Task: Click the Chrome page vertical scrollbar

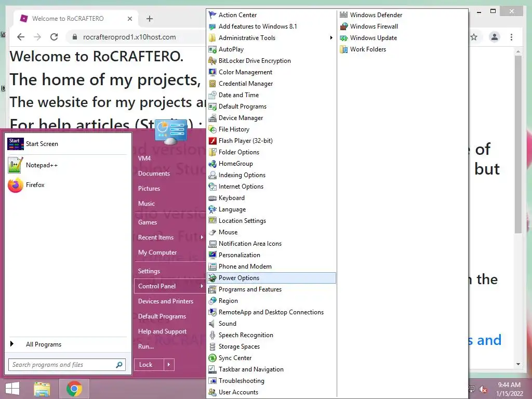Action: (x=518, y=144)
